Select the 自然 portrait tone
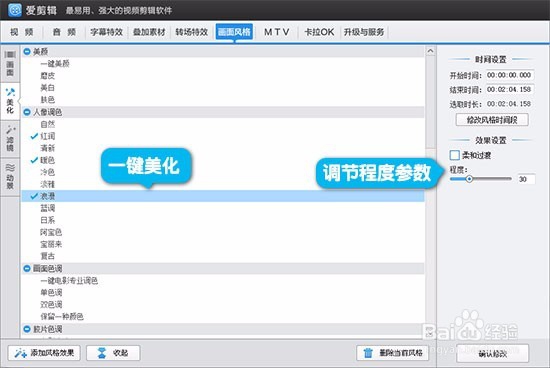Viewport: 550px width, 368px height. click(48, 124)
